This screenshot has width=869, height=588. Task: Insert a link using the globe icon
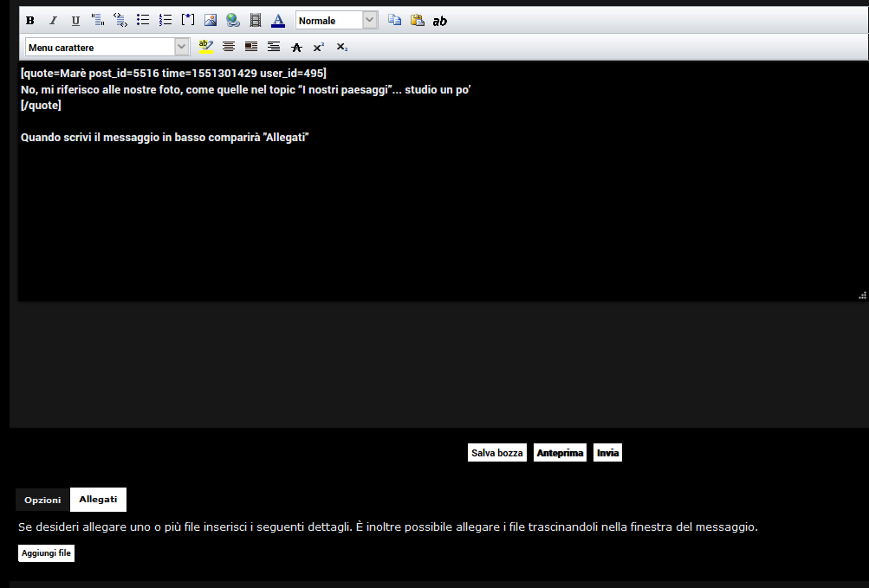232,19
